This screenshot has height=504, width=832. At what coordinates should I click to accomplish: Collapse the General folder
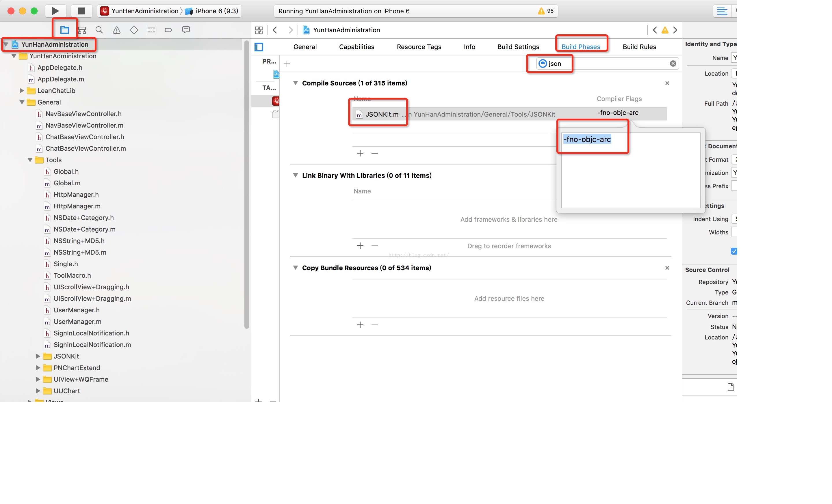(22, 102)
